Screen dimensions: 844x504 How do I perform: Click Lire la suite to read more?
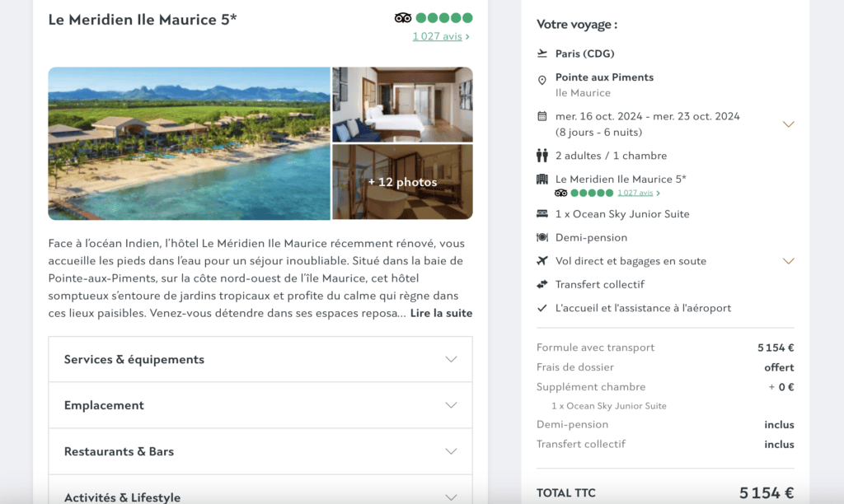(x=440, y=313)
